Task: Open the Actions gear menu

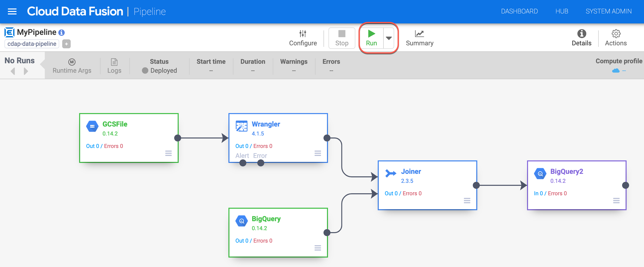Action: click(615, 34)
